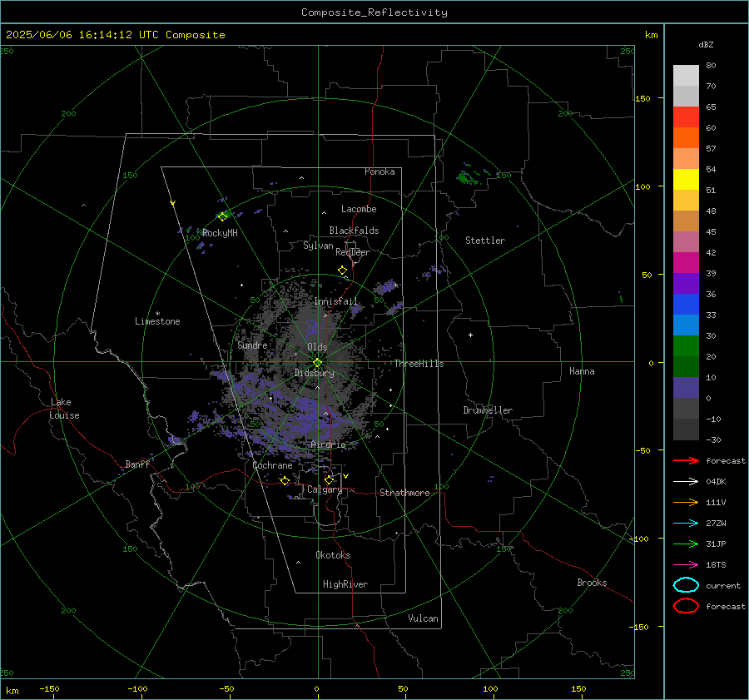Click the Innisfail label
This screenshot has height=700, width=749.
(336, 301)
